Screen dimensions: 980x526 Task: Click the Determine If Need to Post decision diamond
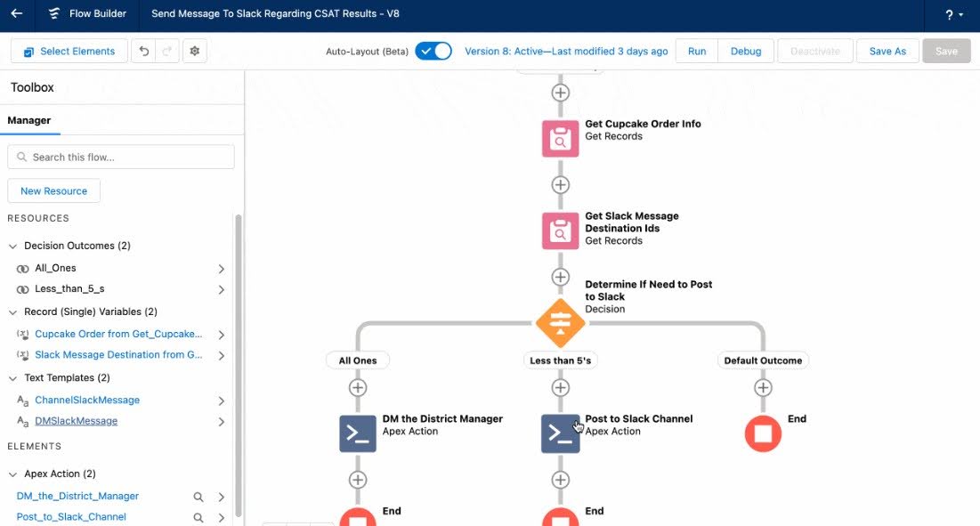560,323
